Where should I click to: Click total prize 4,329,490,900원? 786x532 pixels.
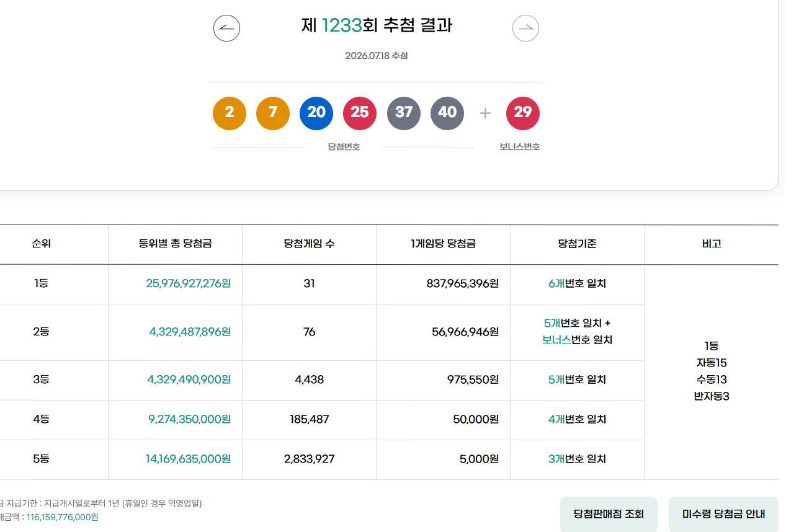pos(189,379)
